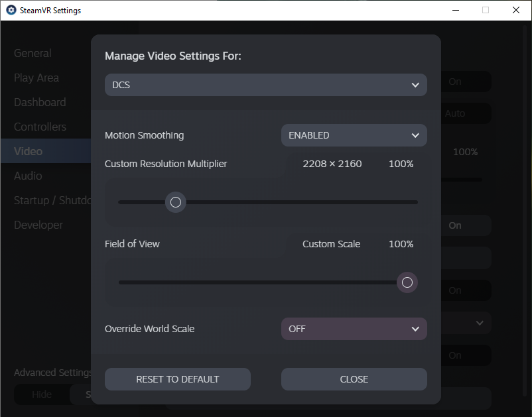
Task: Click the Advanced Settings label in sidebar
Action: (x=52, y=373)
